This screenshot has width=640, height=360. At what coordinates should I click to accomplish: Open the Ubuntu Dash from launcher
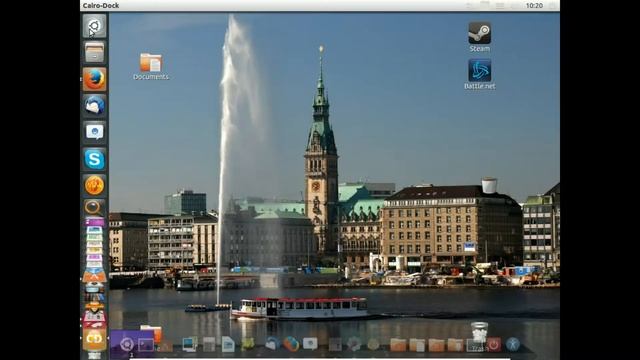point(94,26)
